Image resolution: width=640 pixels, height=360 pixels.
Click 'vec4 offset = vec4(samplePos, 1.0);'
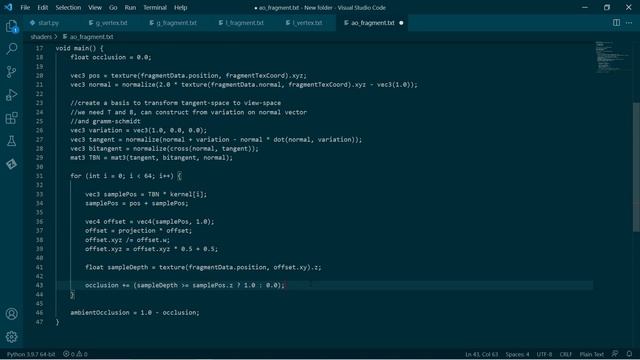pos(149,222)
